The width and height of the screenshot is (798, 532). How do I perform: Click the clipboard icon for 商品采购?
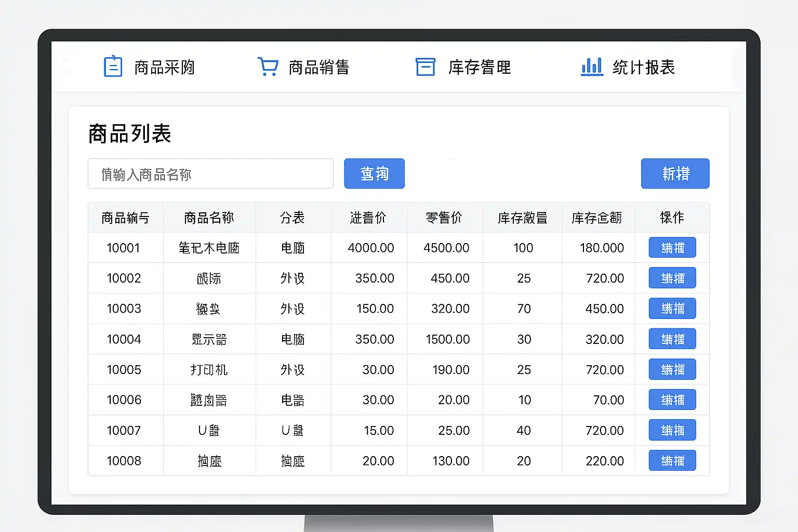[113, 66]
